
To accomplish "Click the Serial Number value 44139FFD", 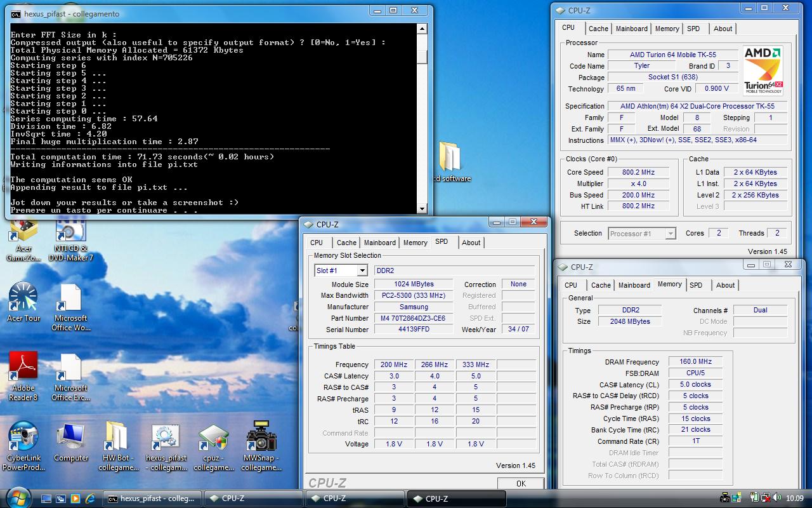I will pos(414,330).
